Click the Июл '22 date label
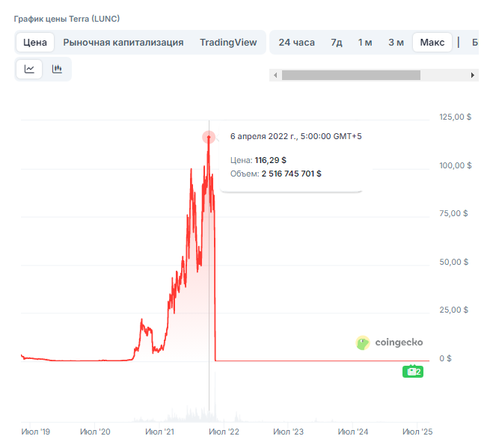 224,432
